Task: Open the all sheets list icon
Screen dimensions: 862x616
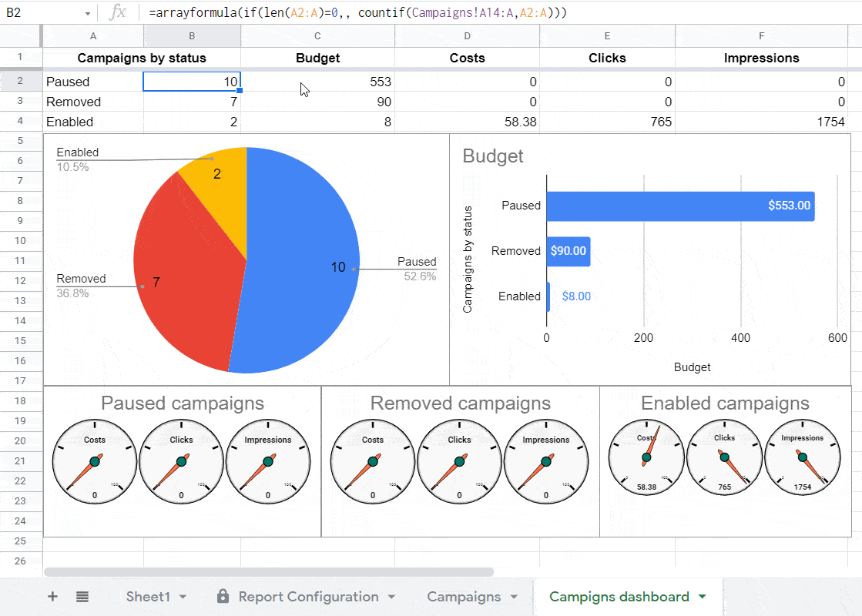Action: tap(82, 597)
